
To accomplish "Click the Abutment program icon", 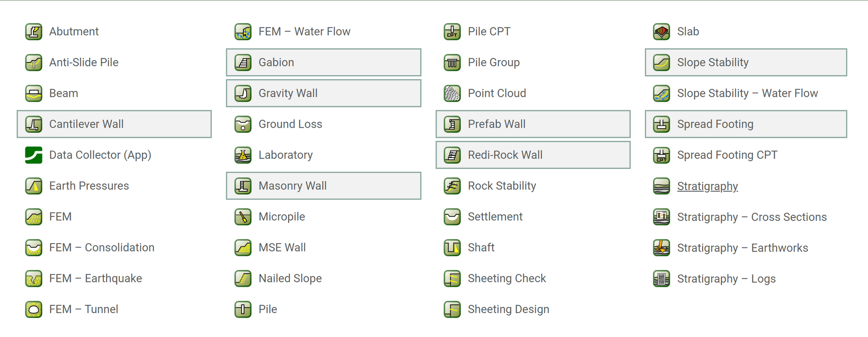I will [34, 32].
